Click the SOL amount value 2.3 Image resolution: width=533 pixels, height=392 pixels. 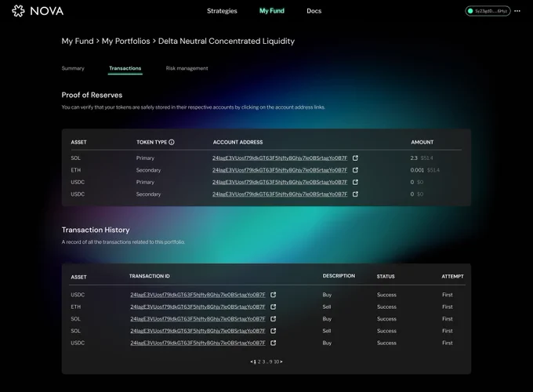(x=414, y=158)
